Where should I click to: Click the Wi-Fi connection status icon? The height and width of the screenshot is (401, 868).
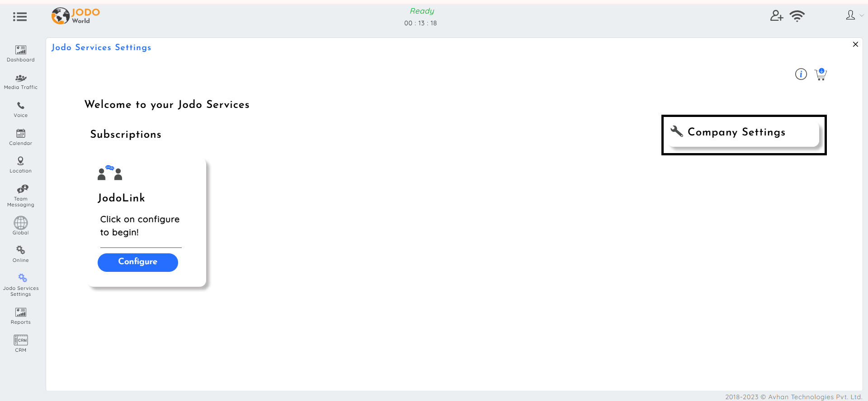(x=797, y=16)
